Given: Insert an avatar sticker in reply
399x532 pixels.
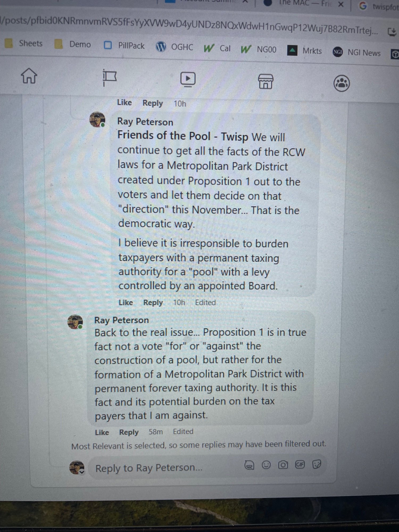Looking at the screenshot, I should point(249,465).
